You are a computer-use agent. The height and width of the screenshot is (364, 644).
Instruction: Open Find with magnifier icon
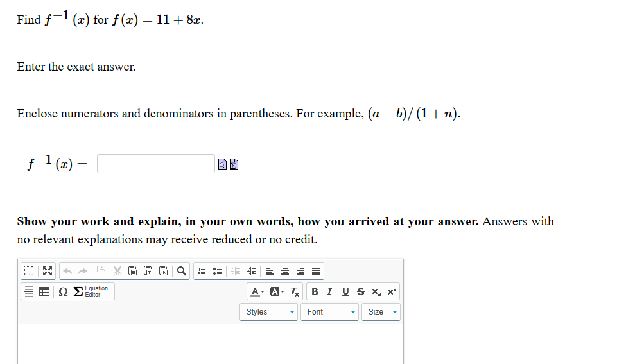point(182,271)
